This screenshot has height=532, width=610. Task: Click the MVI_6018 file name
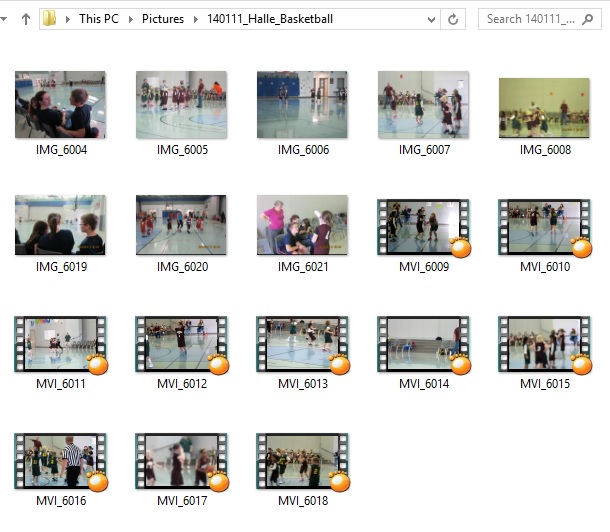[303, 500]
